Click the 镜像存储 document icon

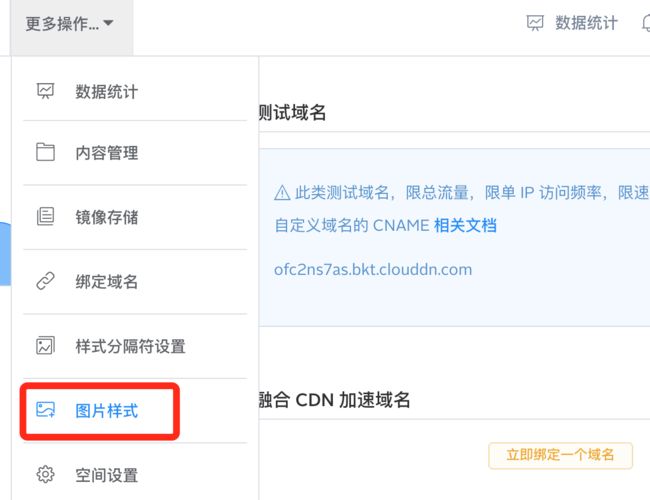pos(45,216)
